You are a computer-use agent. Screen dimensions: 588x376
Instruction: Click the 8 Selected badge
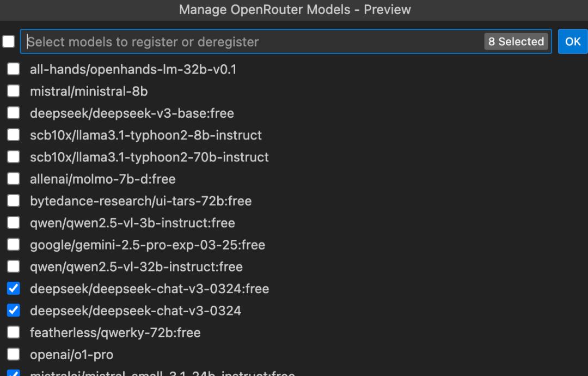pos(516,41)
